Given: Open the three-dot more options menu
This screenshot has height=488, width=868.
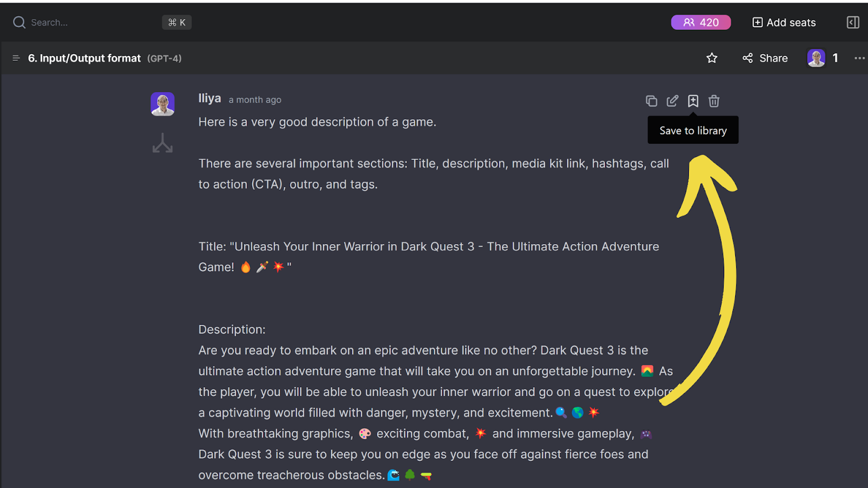Looking at the screenshot, I should (859, 58).
